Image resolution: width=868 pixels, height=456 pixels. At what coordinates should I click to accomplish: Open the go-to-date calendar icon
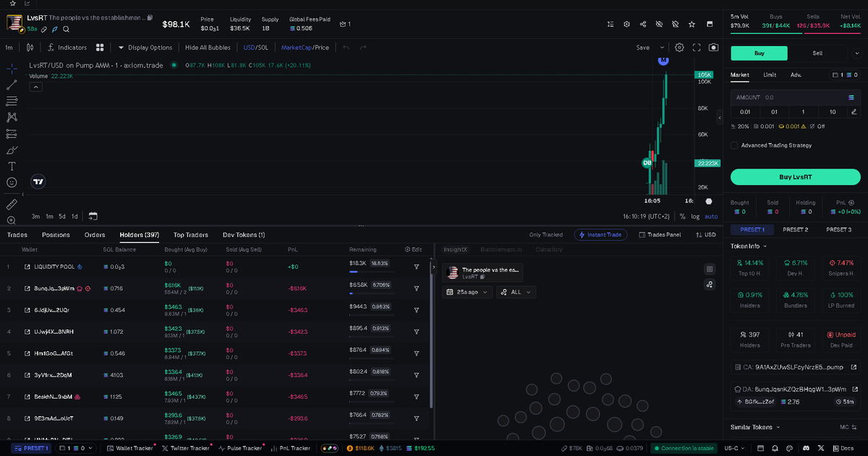[93, 216]
